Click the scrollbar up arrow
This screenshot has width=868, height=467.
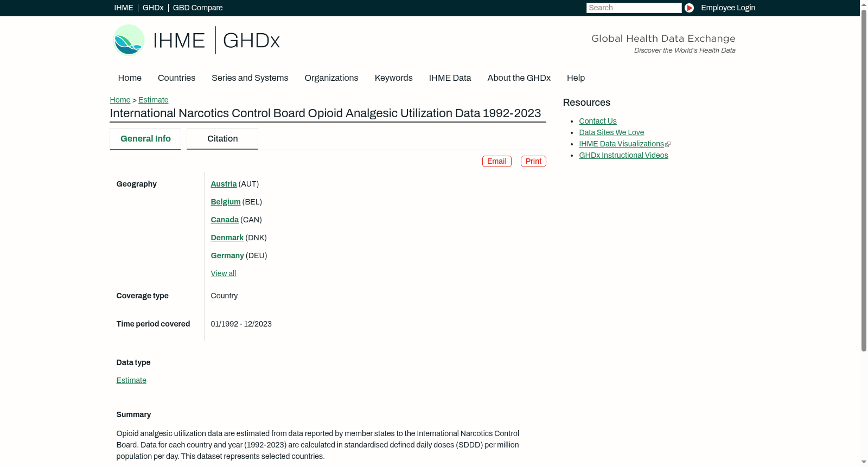[864, 4]
